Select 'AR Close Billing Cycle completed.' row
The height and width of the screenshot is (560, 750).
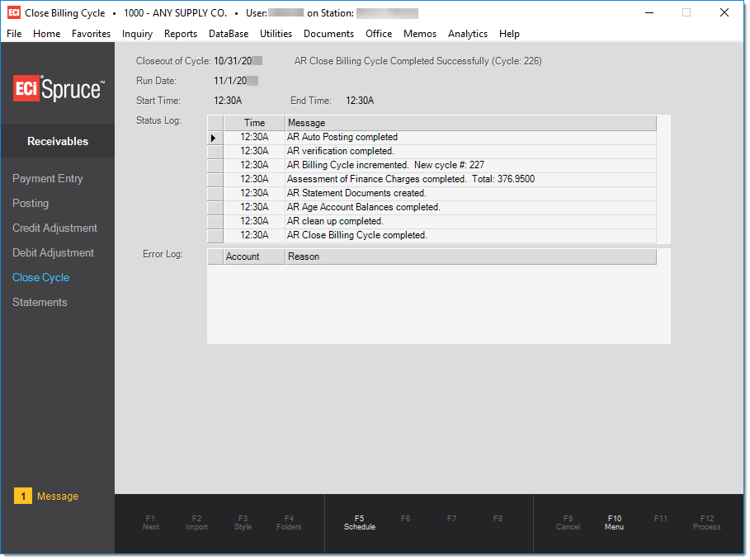tap(432, 235)
